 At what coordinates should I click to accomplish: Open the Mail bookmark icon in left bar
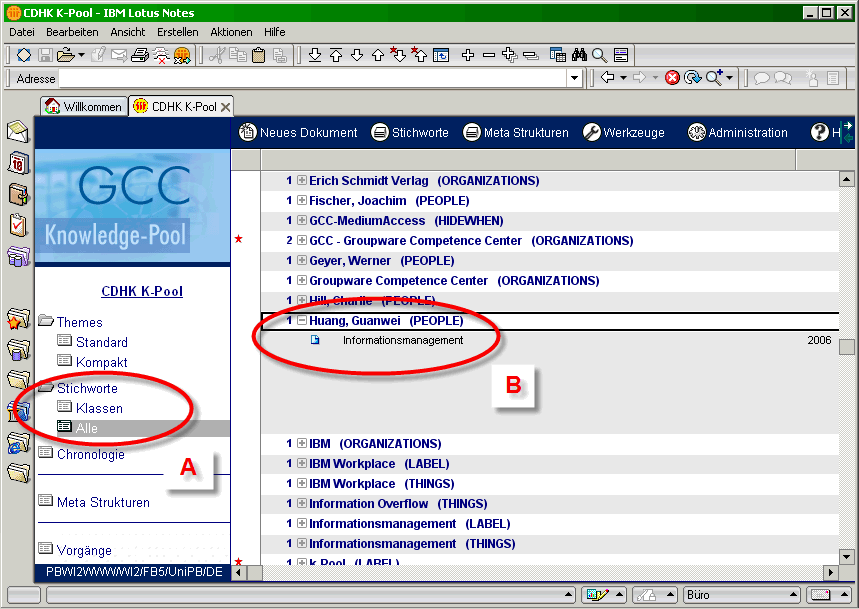pyautogui.click(x=18, y=132)
